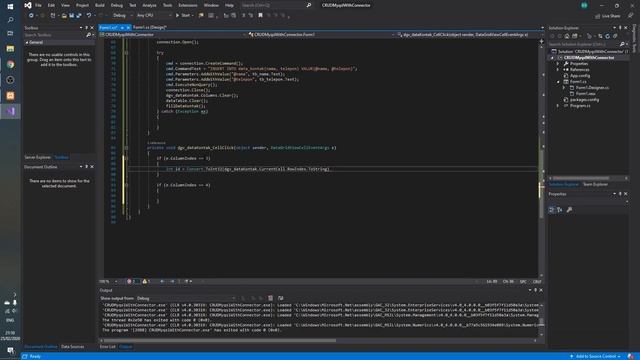
Task: Switch to Team Explorer tab
Action: [595, 184]
